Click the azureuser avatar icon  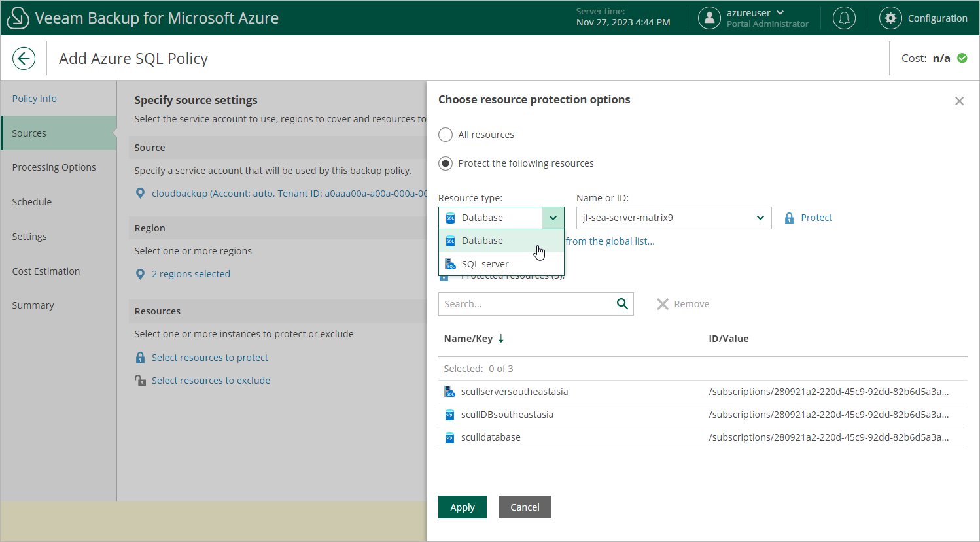click(709, 18)
